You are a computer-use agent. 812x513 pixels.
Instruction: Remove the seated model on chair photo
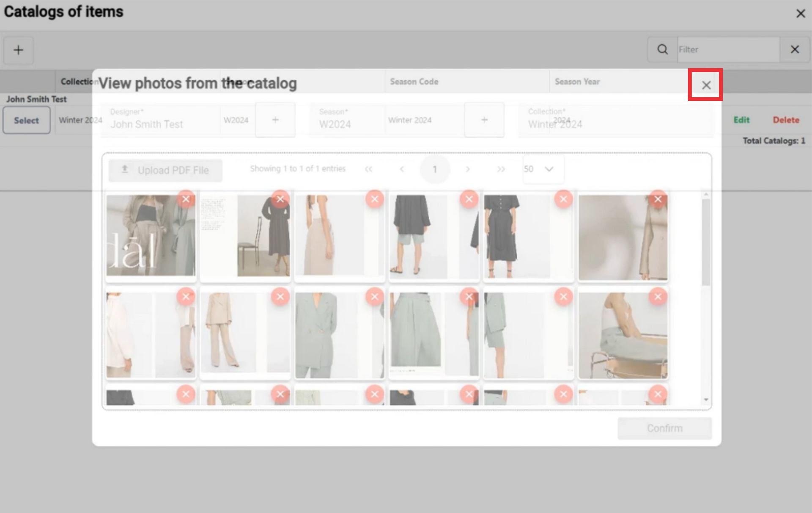(x=658, y=297)
